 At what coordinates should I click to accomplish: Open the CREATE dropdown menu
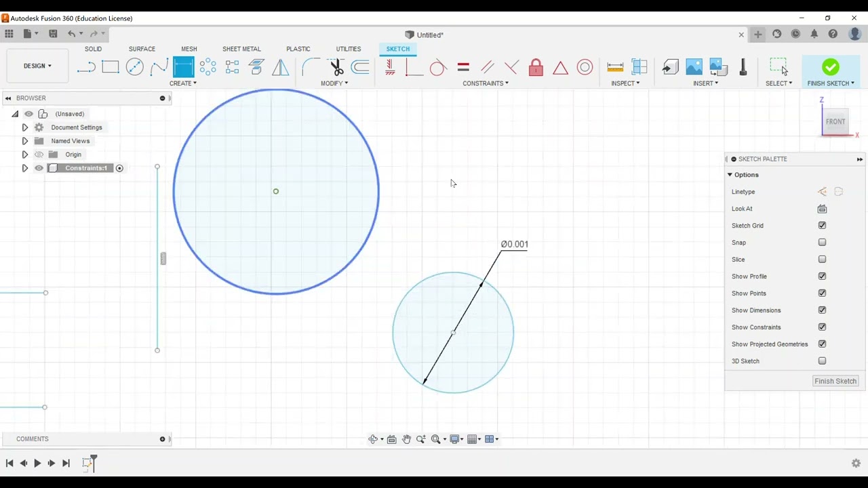click(x=183, y=83)
